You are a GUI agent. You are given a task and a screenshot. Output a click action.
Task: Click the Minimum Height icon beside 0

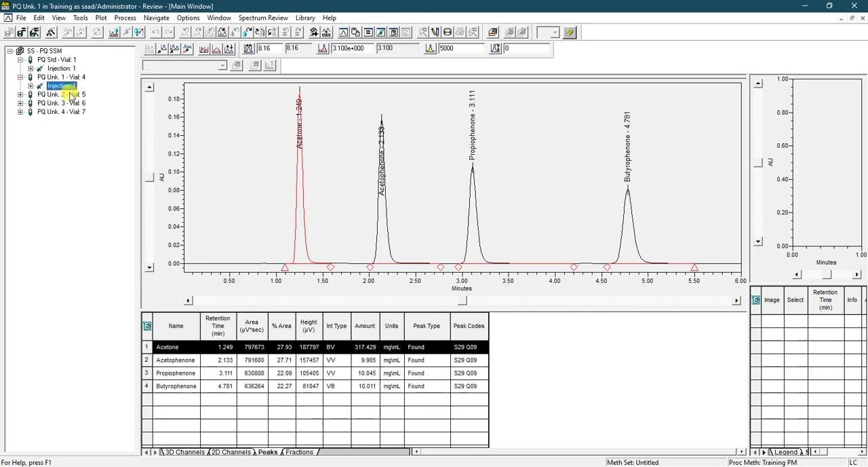495,48
